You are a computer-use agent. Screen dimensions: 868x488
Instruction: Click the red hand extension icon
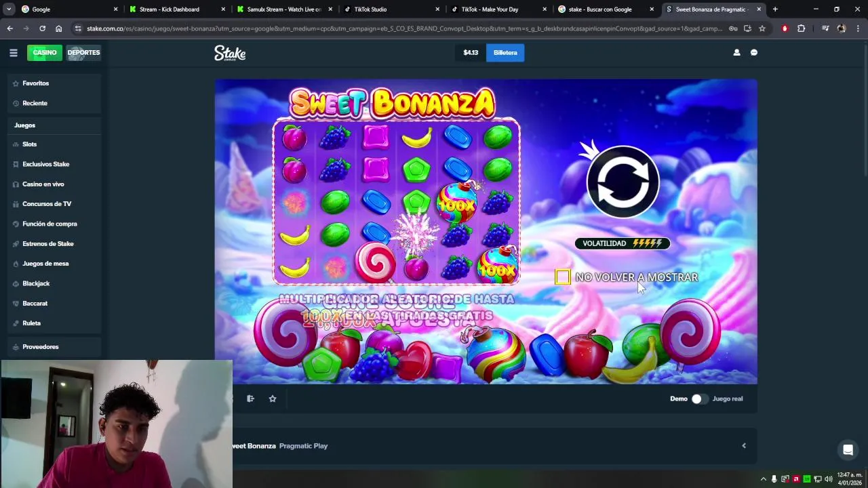pyautogui.click(x=785, y=28)
